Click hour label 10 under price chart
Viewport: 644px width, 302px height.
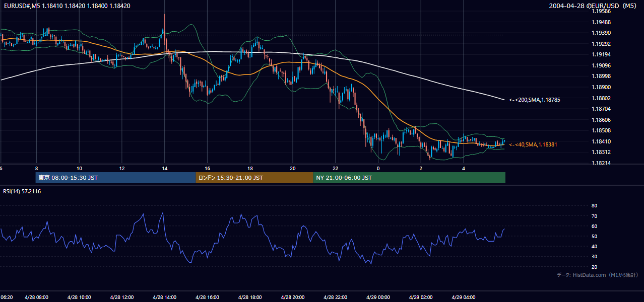(79, 168)
